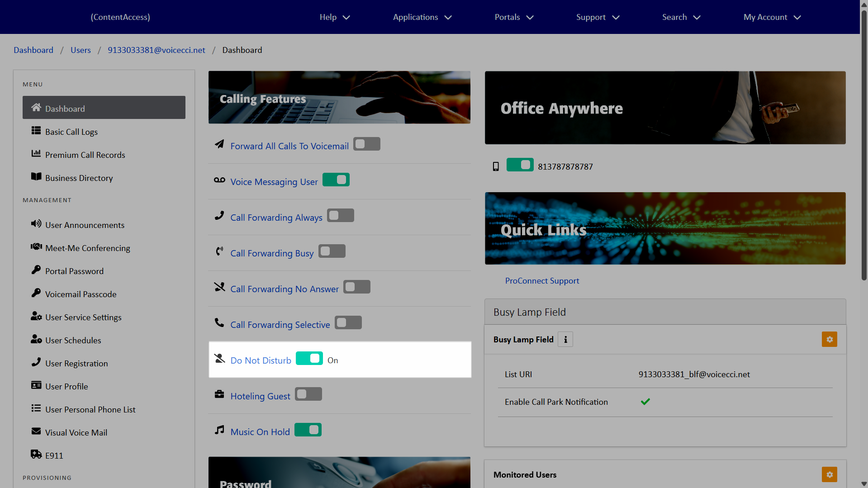Image resolution: width=868 pixels, height=488 pixels.
Task: Select Premium Call Records in sidebar
Action: pos(85,155)
